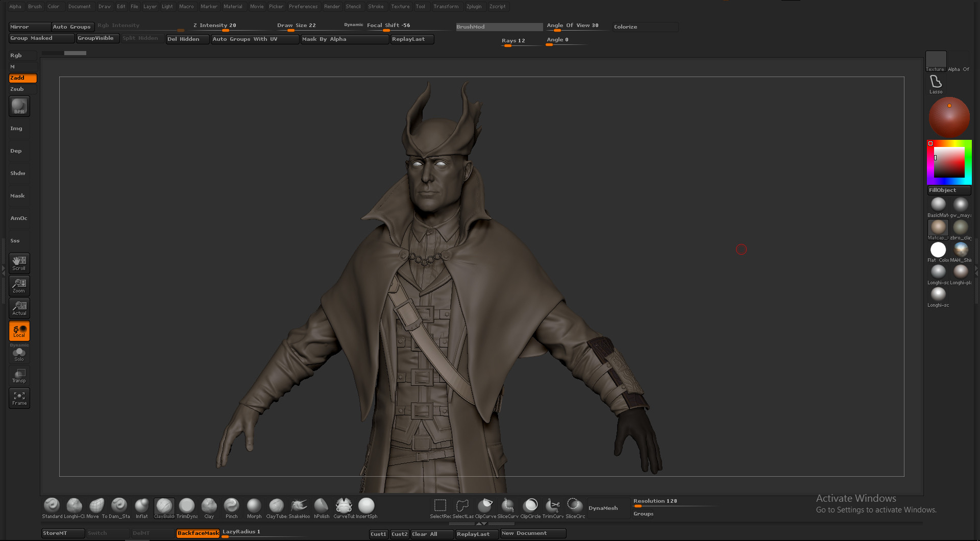The height and width of the screenshot is (541, 980).
Task: Click the Del Hidden button
Action: [x=187, y=39]
